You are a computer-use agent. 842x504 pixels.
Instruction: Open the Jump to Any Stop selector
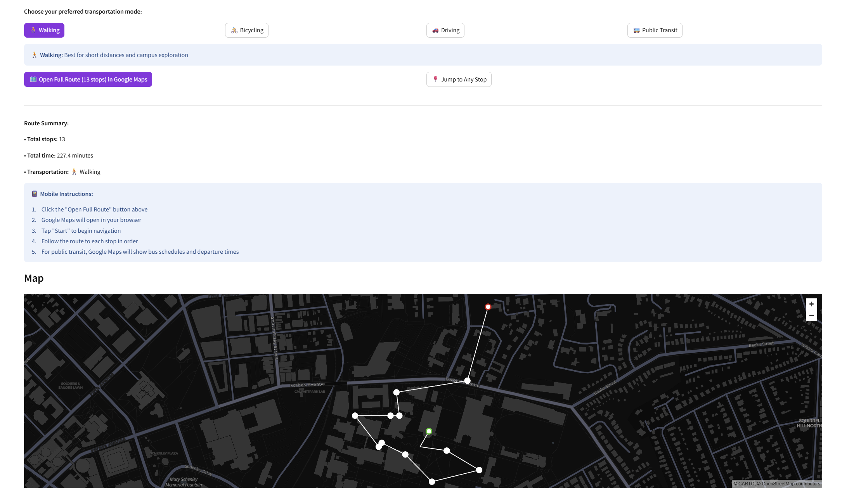click(459, 79)
